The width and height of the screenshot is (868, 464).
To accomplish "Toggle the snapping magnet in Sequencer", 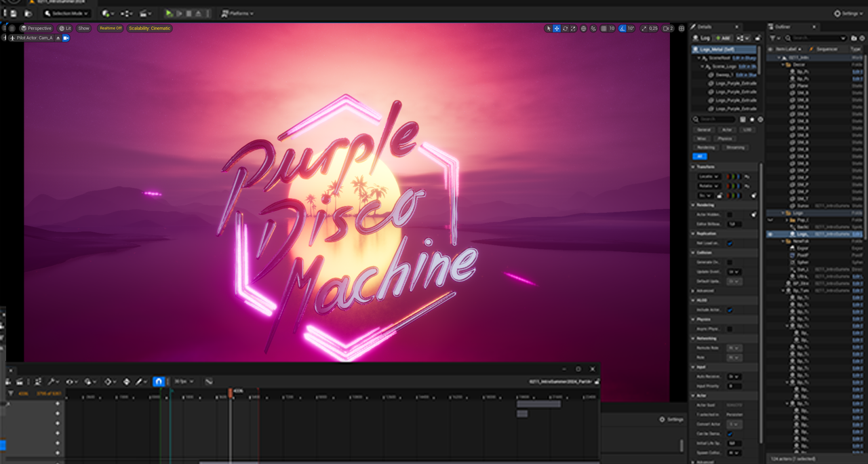I will click(159, 381).
